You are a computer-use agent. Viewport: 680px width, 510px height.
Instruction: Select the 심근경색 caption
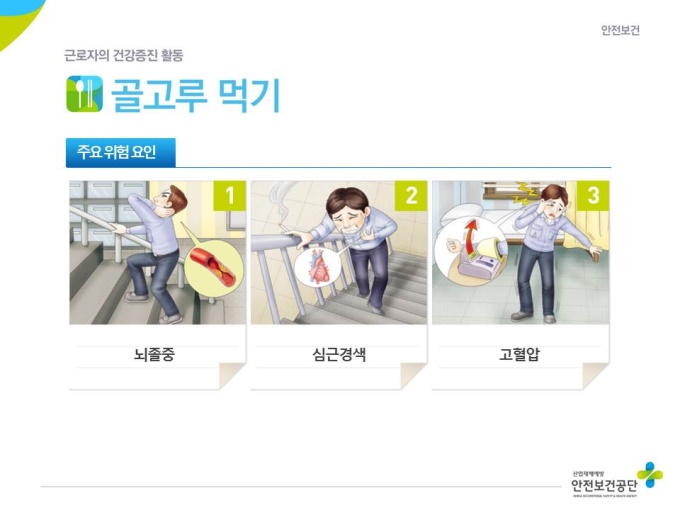(339, 354)
